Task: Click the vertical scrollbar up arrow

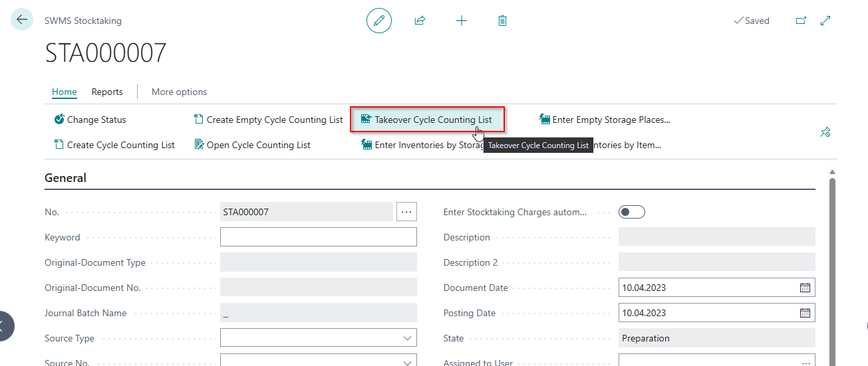Action: [832, 173]
